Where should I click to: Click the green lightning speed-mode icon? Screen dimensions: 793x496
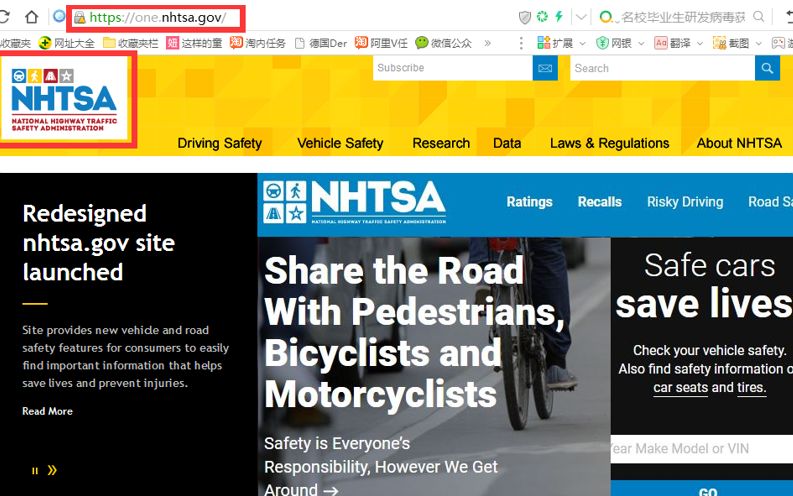point(559,17)
